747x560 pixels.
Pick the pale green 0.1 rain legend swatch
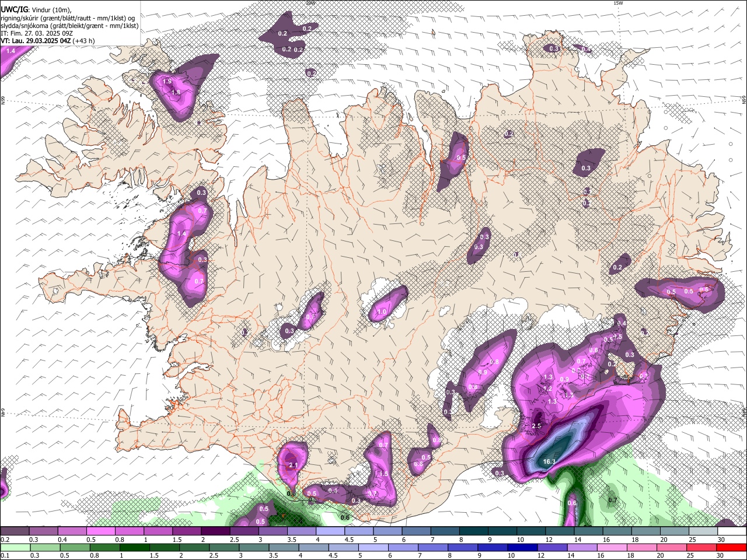point(15,547)
